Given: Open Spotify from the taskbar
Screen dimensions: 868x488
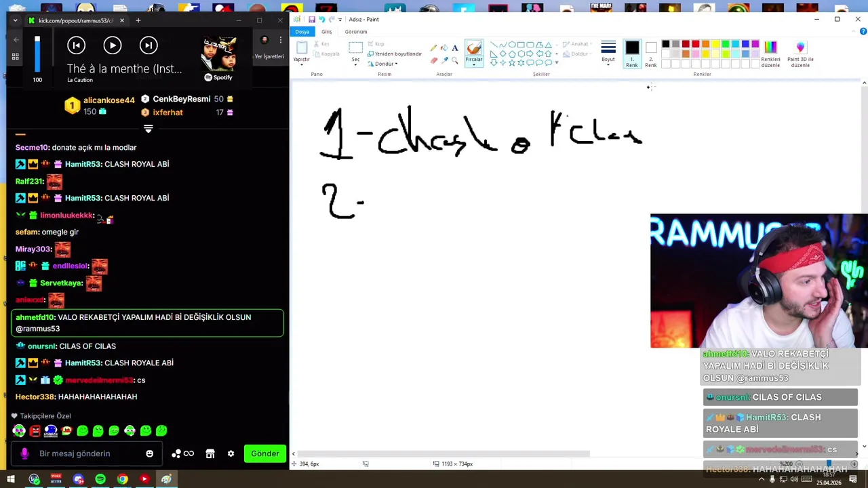Looking at the screenshot, I should tap(100, 479).
